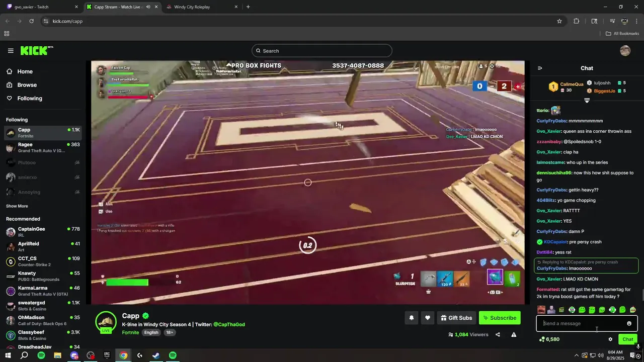Click KDCapalot username in chat
Screen dimensions: 644x362
pos(555,242)
